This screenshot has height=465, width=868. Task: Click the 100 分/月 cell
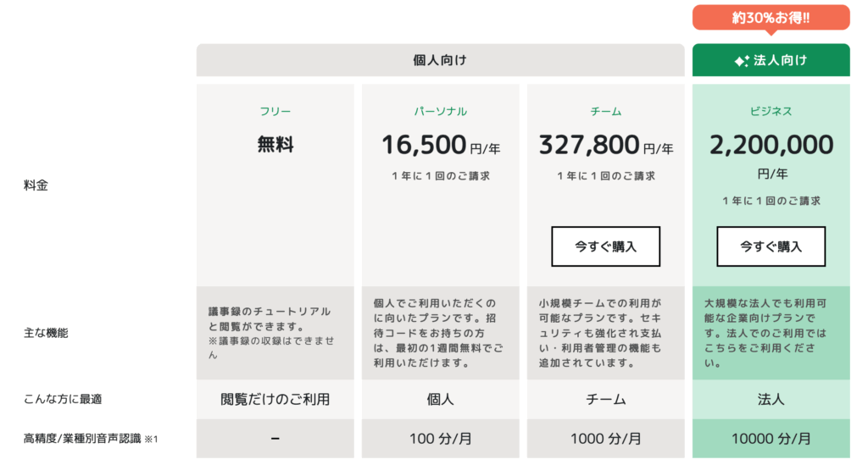pos(441,439)
